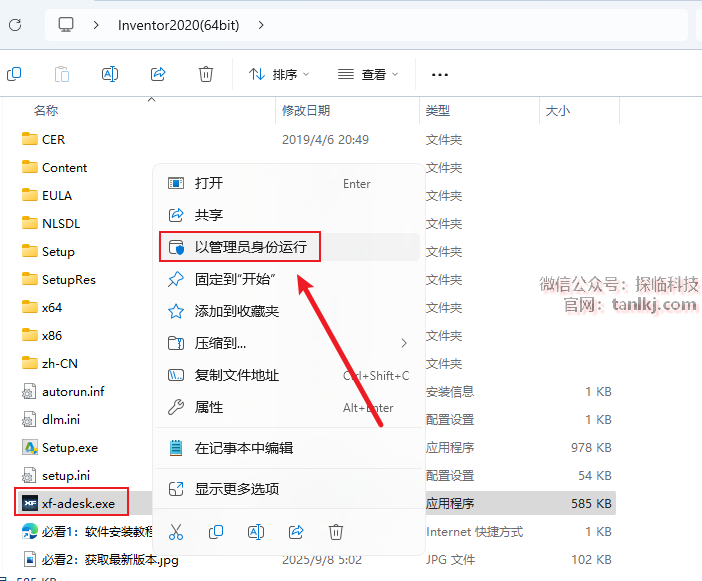Click the toolbar Delete trash icon

206,74
